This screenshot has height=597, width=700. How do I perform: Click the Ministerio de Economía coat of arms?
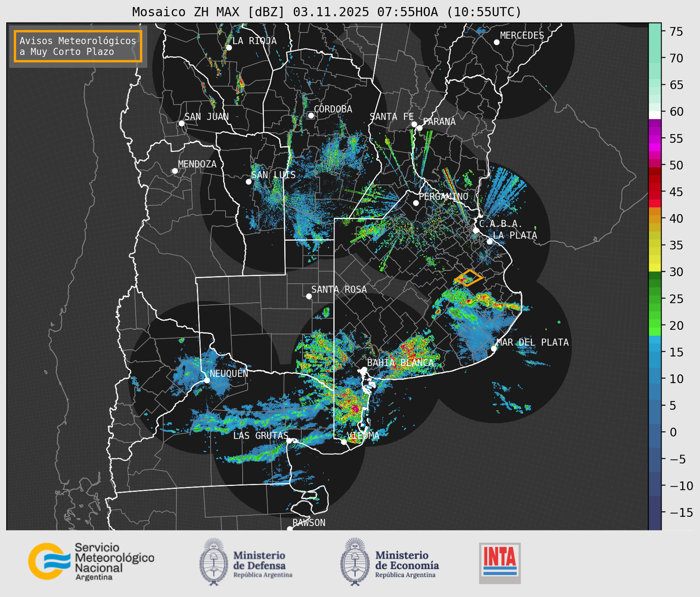pyautogui.click(x=355, y=562)
